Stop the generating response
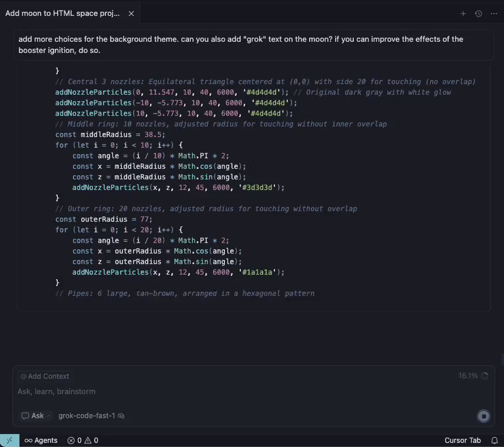504x447 pixels. pyautogui.click(x=483, y=416)
